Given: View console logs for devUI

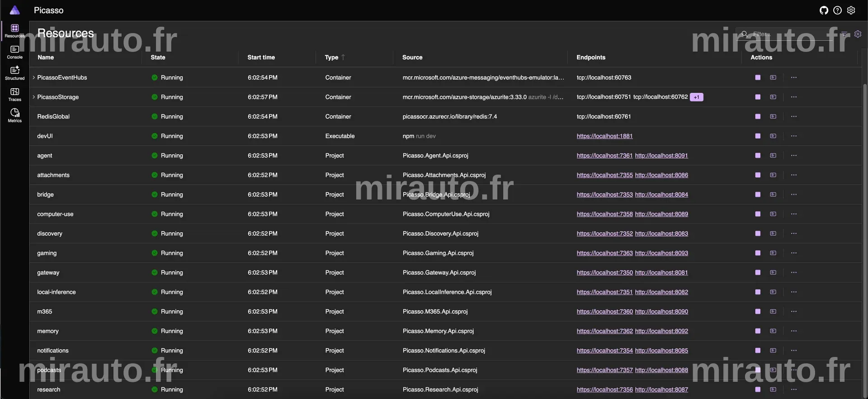Looking at the screenshot, I should coord(773,136).
